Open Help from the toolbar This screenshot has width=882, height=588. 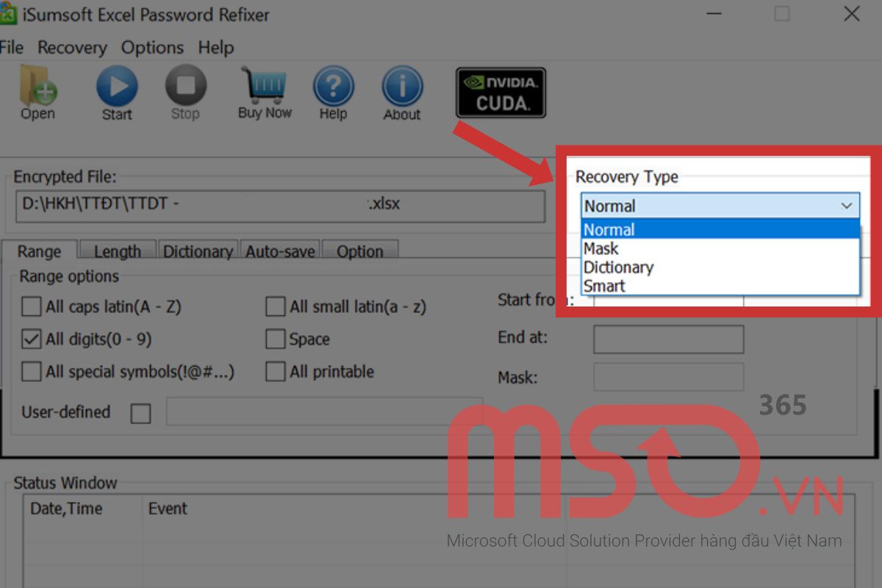click(x=333, y=93)
